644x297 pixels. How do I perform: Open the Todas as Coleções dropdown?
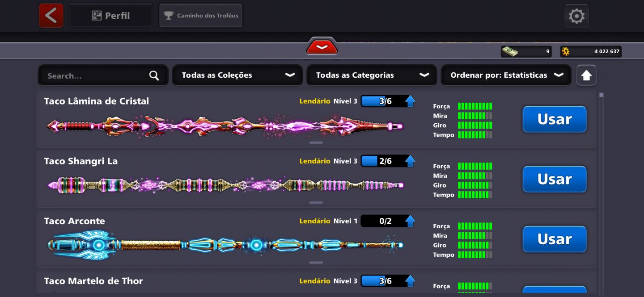point(237,75)
